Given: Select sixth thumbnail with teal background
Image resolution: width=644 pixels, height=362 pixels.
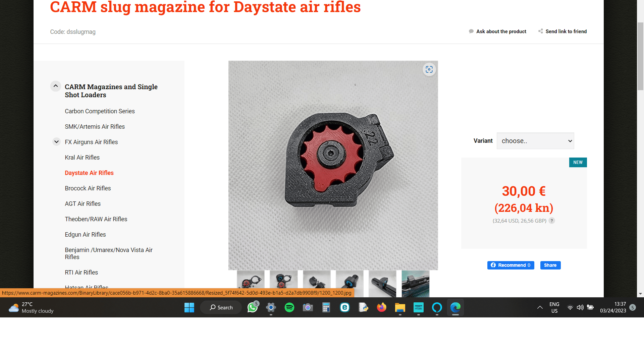Looking at the screenshot, I should coord(416,284).
